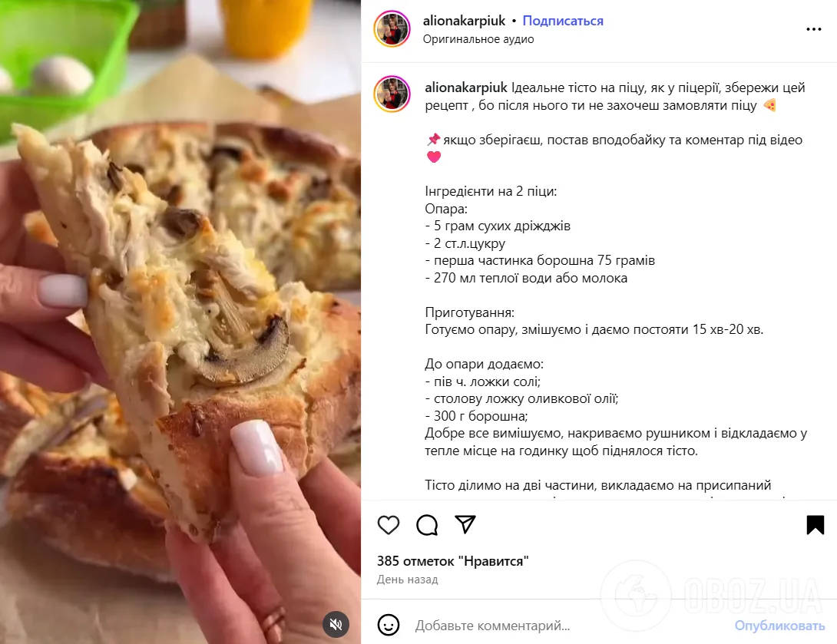Click the caption's alionakarpiuk profile avatar
The width and height of the screenshot is (837, 644).
(x=392, y=94)
